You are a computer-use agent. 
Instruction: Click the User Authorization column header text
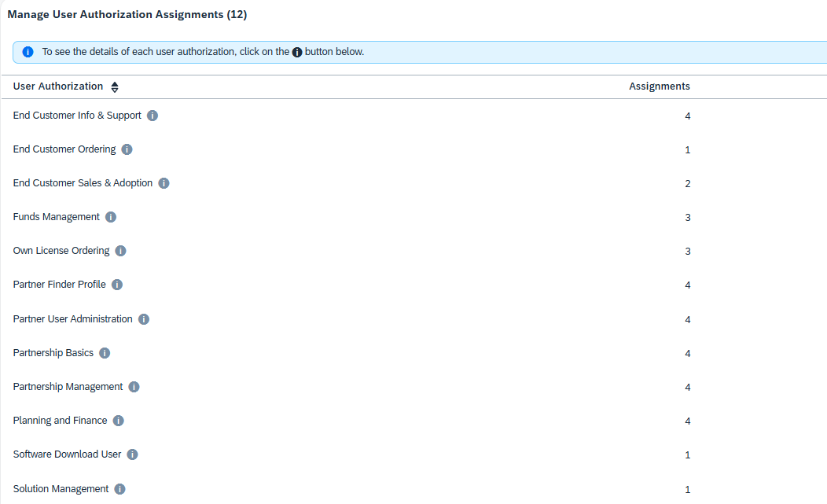tap(58, 86)
